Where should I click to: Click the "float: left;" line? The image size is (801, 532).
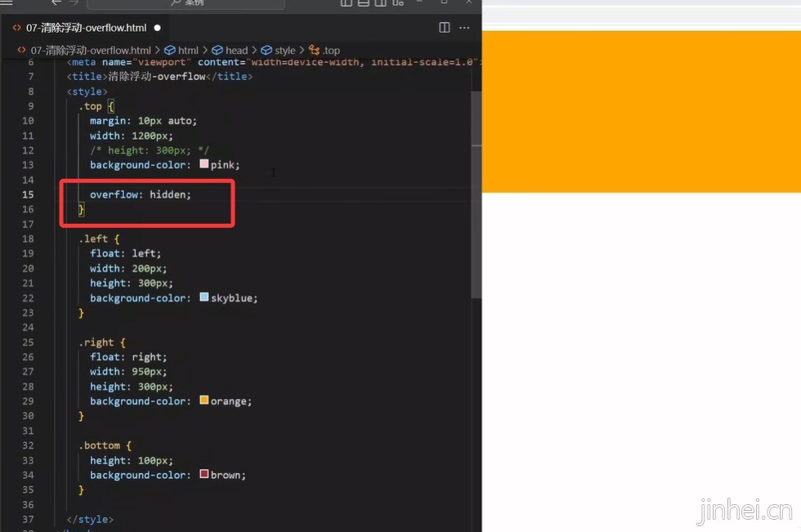coord(125,253)
